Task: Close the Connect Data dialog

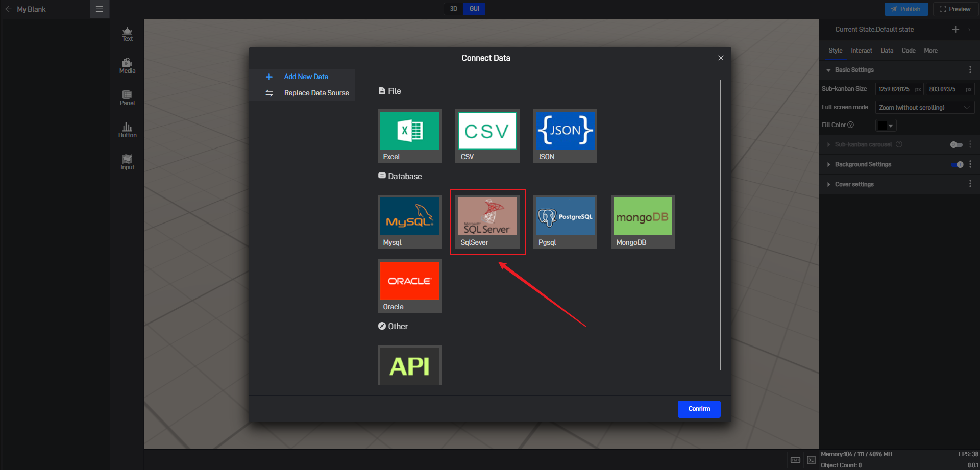Action: [721, 58]
